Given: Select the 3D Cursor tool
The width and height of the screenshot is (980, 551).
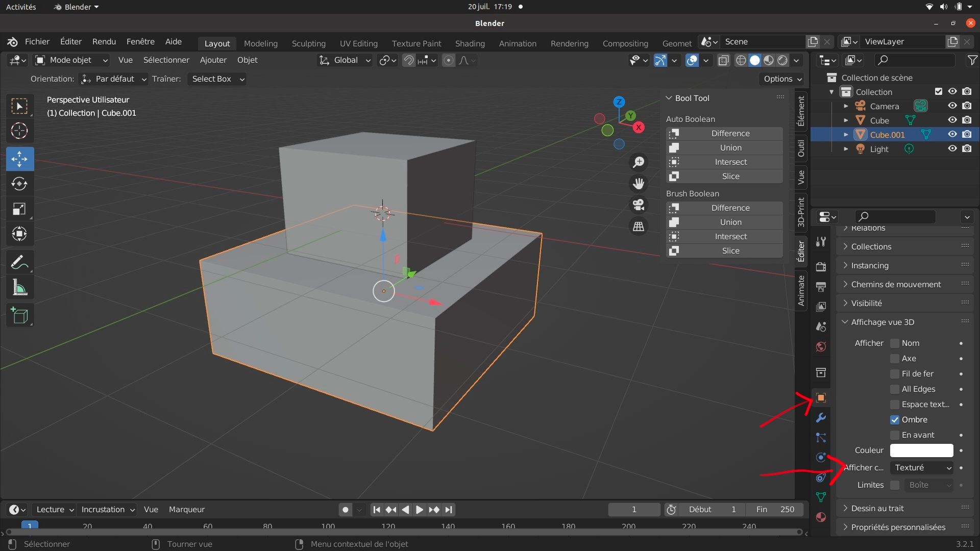Looking at the screenshot, I should pyautogui.click(x=19, y=131).
